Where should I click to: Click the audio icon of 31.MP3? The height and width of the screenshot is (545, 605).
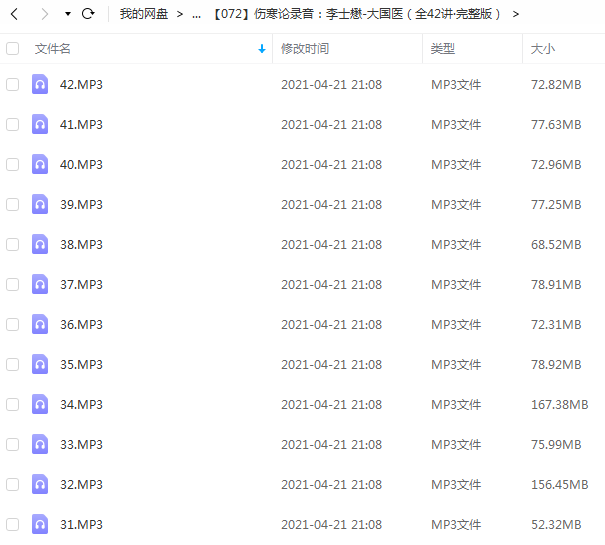[40, 524]
